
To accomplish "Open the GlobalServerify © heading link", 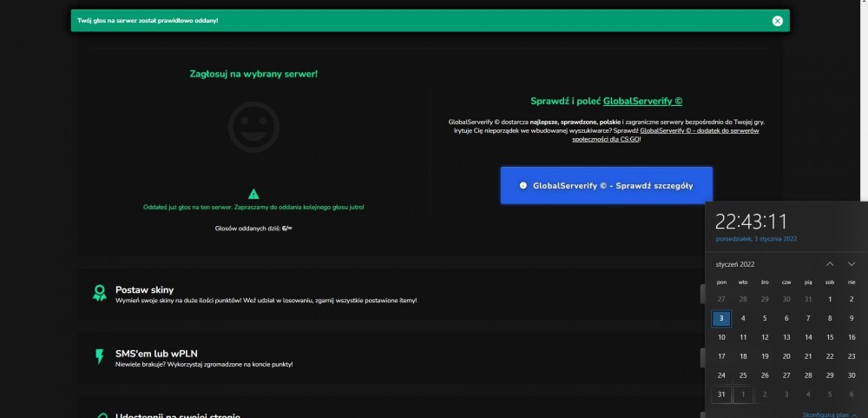I will tap(642, 102).
